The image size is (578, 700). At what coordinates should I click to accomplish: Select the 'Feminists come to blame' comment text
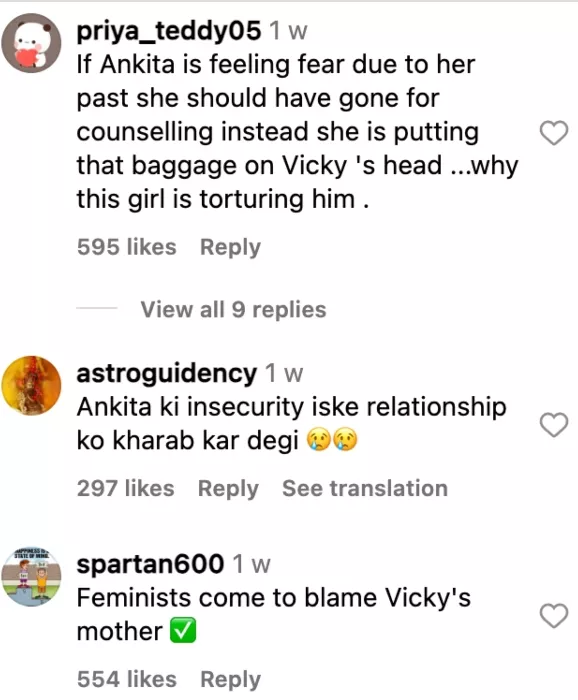point(273,614)
